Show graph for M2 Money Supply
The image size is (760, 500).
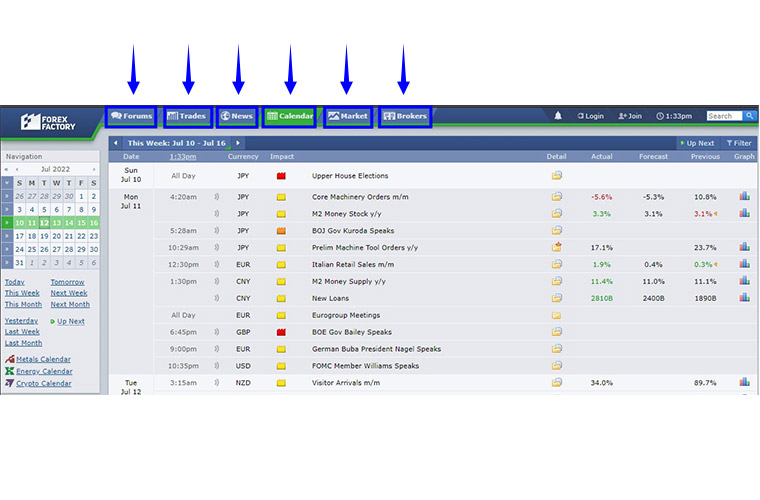(744, 281)
